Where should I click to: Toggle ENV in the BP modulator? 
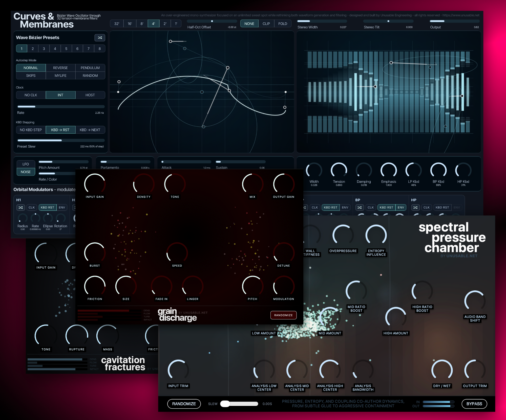(x=401, y=207)
